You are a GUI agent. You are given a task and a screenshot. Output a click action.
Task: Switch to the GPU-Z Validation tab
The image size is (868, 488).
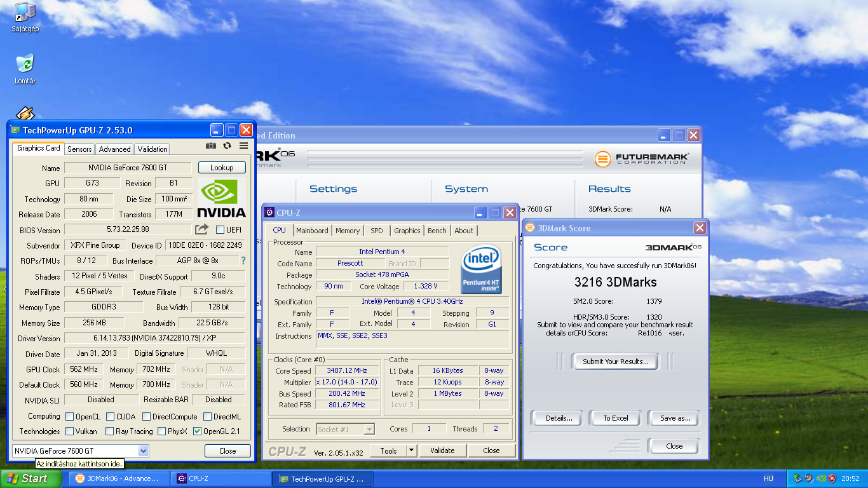152,149
